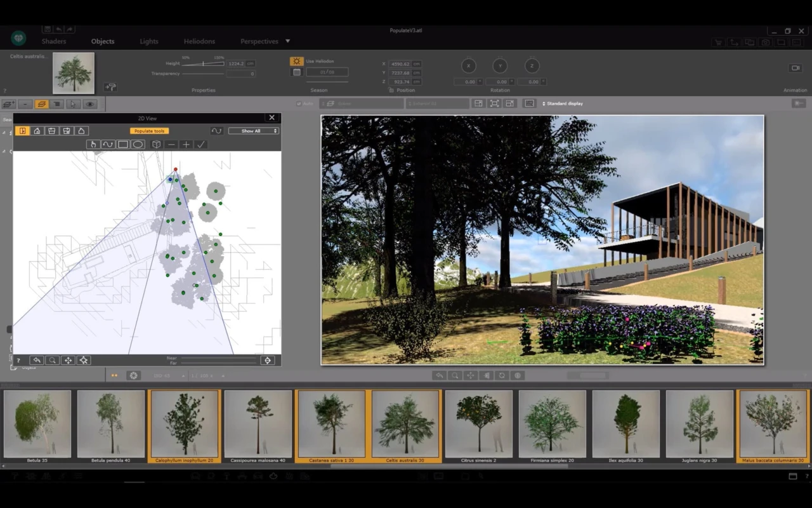Open the Show All dropdown
Viewport: 812px width, 508px height.
pyautogui.click(x=253, y=131)
